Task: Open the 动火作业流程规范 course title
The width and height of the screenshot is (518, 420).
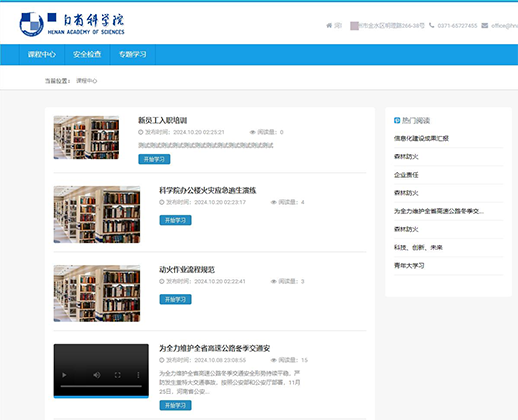Action: [x=187, y=269]
